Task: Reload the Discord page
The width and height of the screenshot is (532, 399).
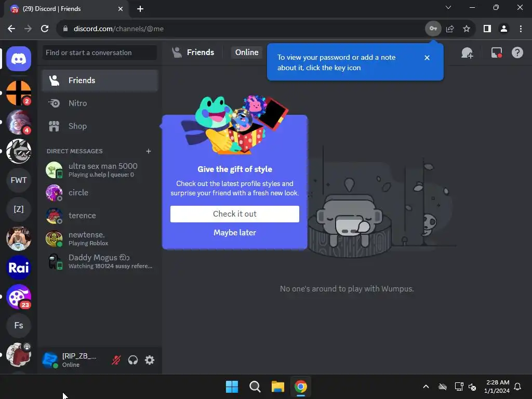Action: click(x=45, y=29)
